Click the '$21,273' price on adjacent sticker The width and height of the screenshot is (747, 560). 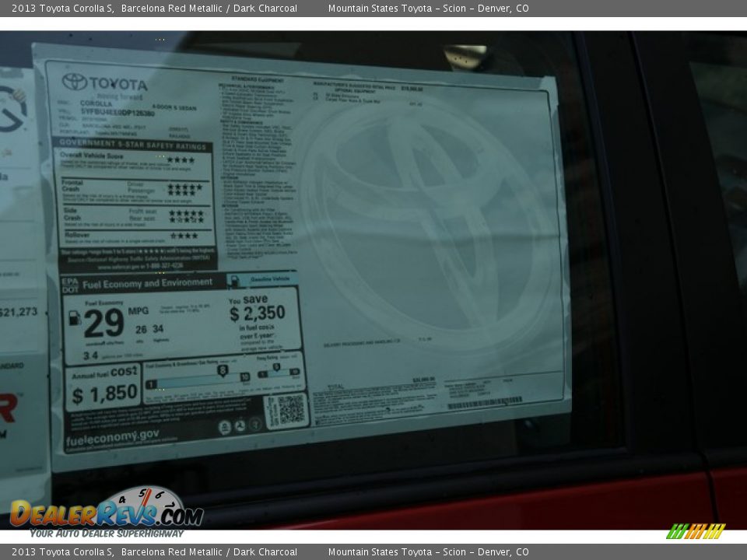18,312
